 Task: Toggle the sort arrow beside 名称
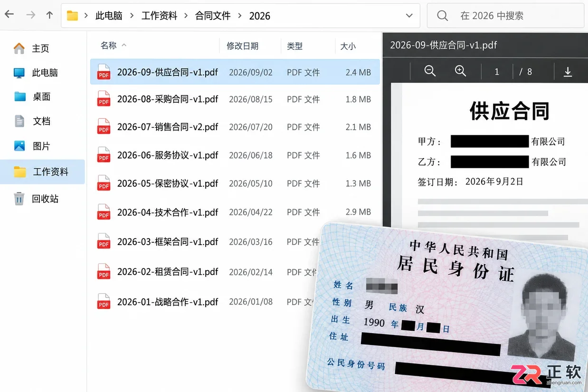[124, 45]
